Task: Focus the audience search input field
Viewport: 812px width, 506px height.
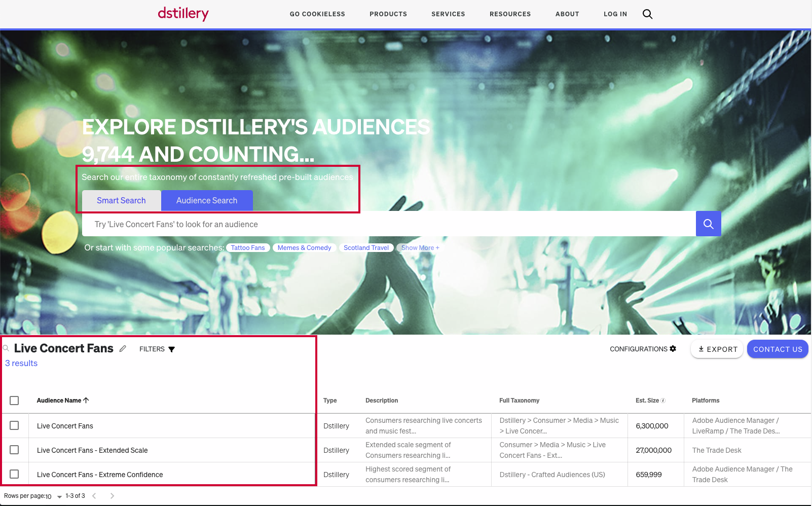Action: pos(389,224)
